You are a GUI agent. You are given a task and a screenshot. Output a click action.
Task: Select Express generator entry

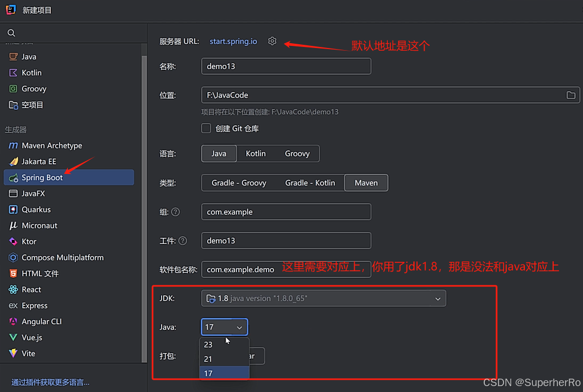[x=69, y=306]
